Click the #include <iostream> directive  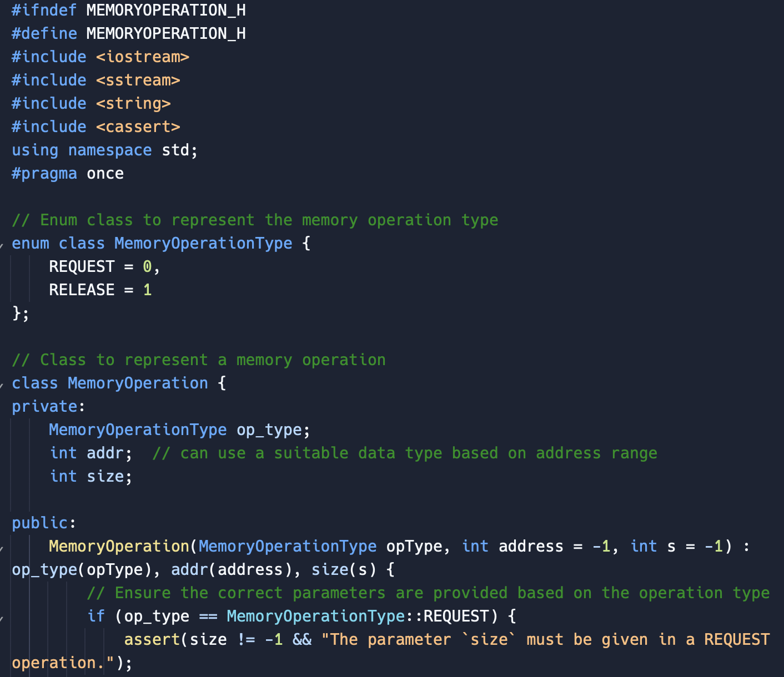(100, 57)
